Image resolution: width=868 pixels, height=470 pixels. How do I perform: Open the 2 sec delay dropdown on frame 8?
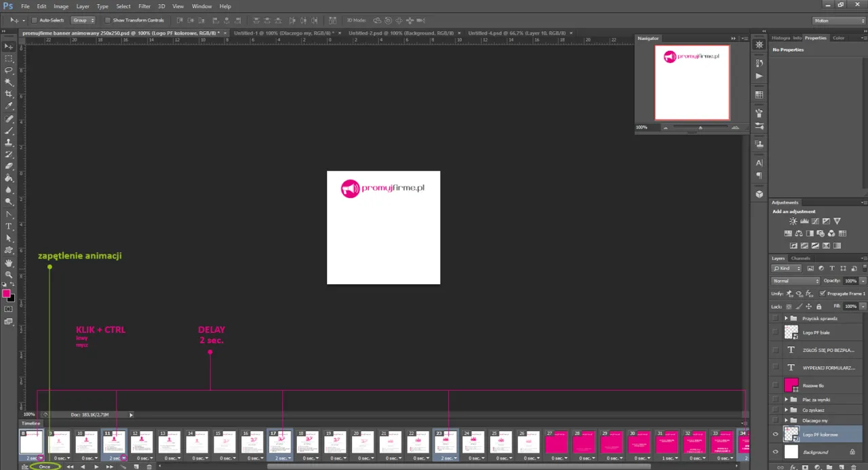(40, 458)
